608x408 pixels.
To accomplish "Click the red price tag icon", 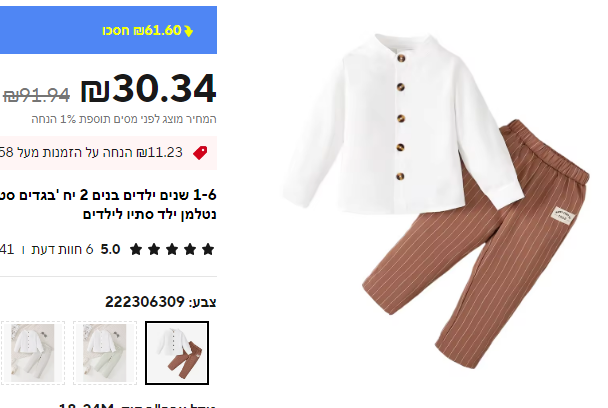I will [200, 153].
